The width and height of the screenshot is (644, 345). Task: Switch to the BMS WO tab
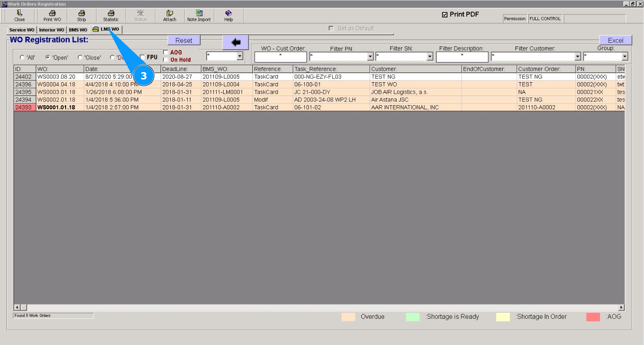pyautogui.click(x=78, y=30)
